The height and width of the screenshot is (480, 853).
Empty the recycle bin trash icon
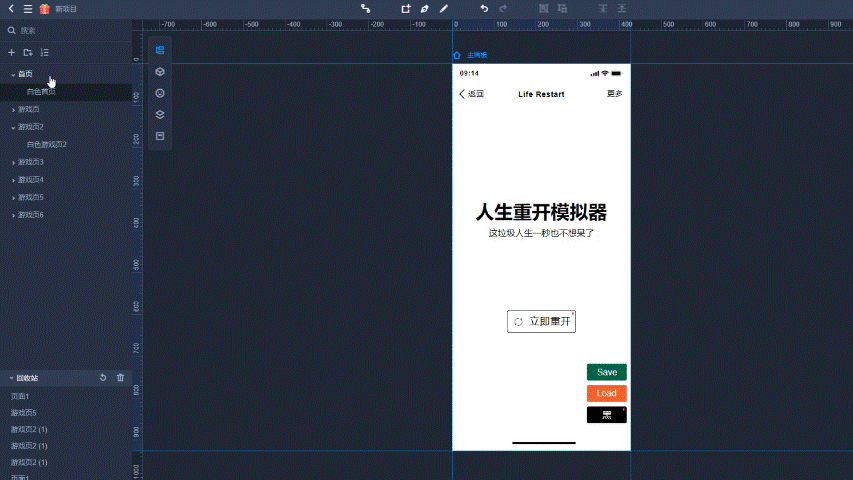pyautogui.click(x=120, y=378)
